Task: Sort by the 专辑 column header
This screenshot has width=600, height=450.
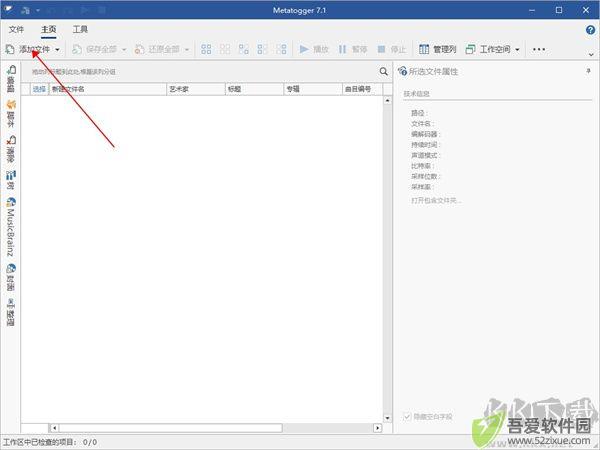Action: coord(313,89)
